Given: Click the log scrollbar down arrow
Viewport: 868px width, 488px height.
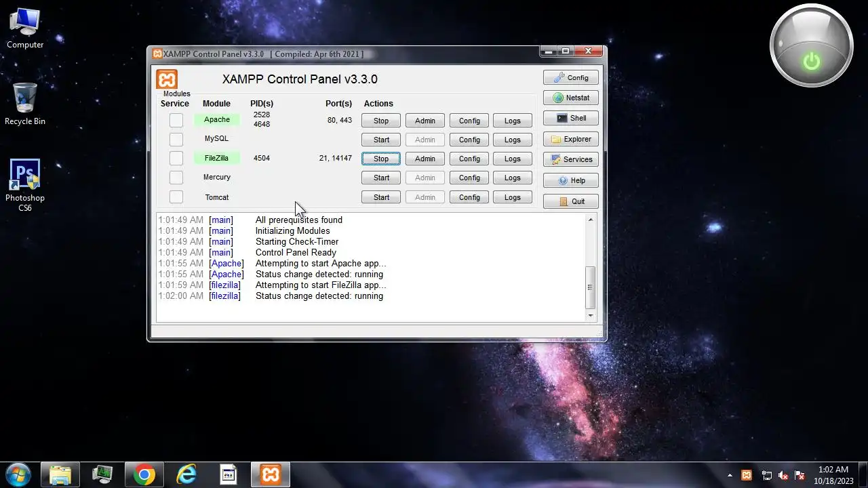Looking at the screenshot, I should pyautogui.click(x=590, y=315).
